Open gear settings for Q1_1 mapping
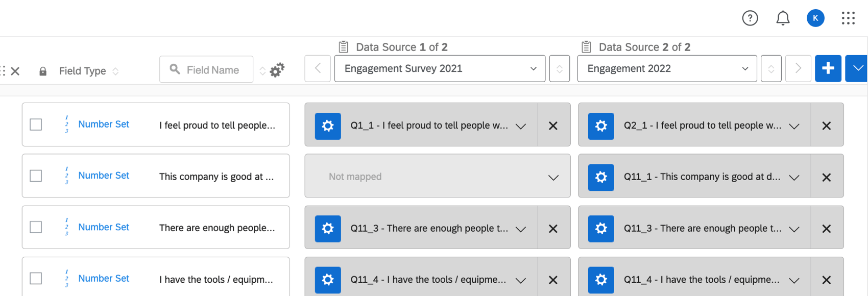 pyautogui.click(x=328, y=126)
